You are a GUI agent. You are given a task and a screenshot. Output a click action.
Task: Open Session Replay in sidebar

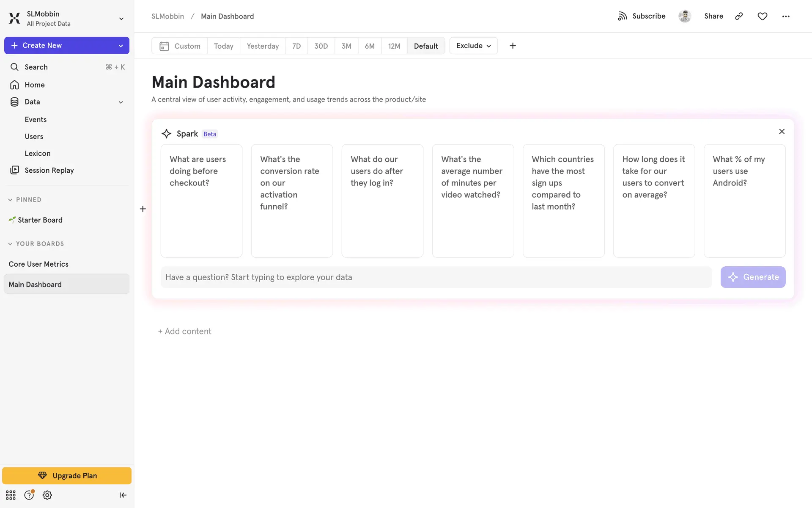[x=49, y=170]
